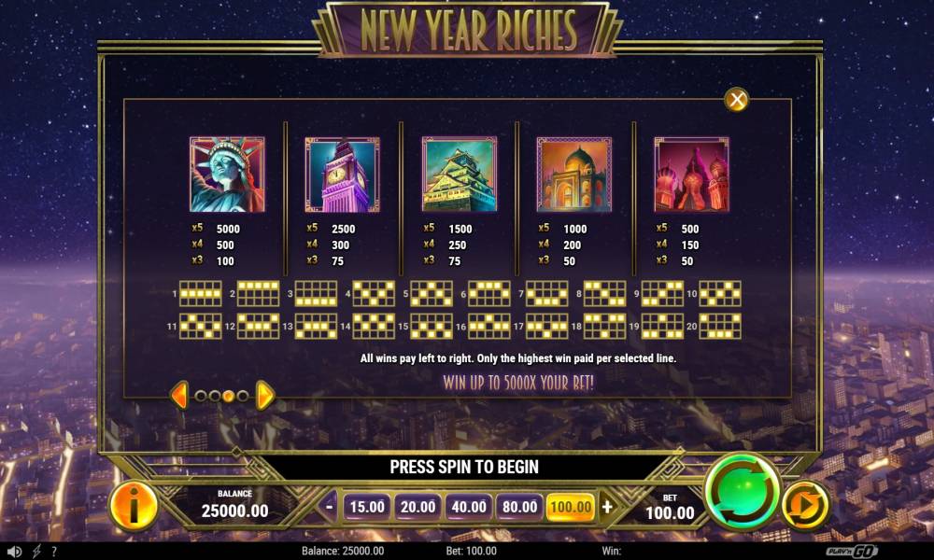Choose the 40.00 bet option
934x560 pixels.
point(469,507)
